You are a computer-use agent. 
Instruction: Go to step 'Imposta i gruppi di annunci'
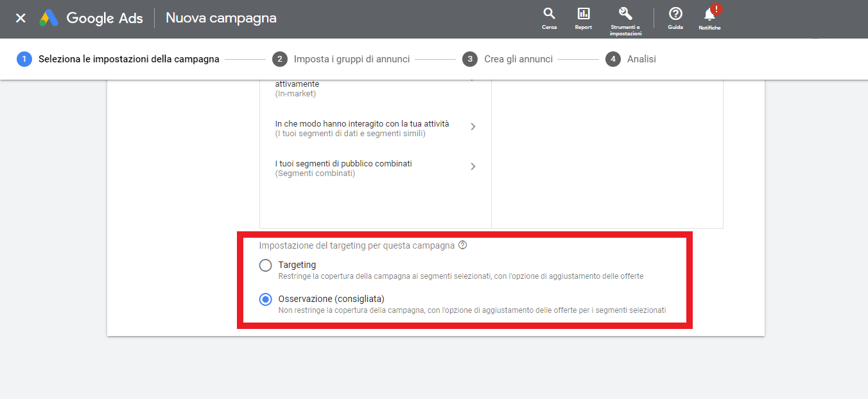(x=351, y=59)
